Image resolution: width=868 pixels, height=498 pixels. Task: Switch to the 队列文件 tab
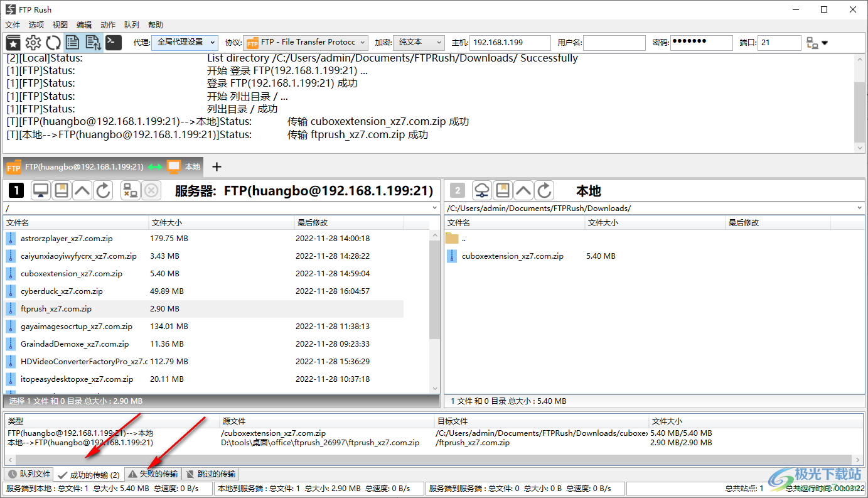29,474
